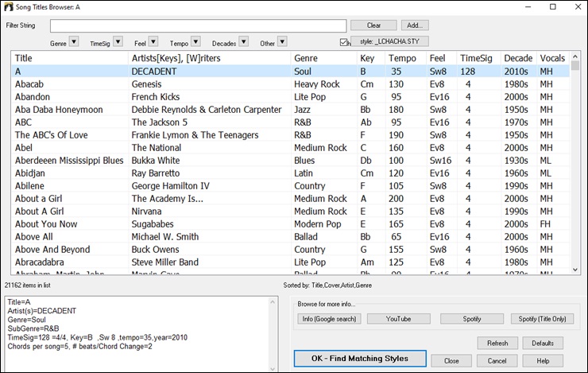588x373 pixels.
Task: Select the song Abilene
Action: [x=291, y=186]
